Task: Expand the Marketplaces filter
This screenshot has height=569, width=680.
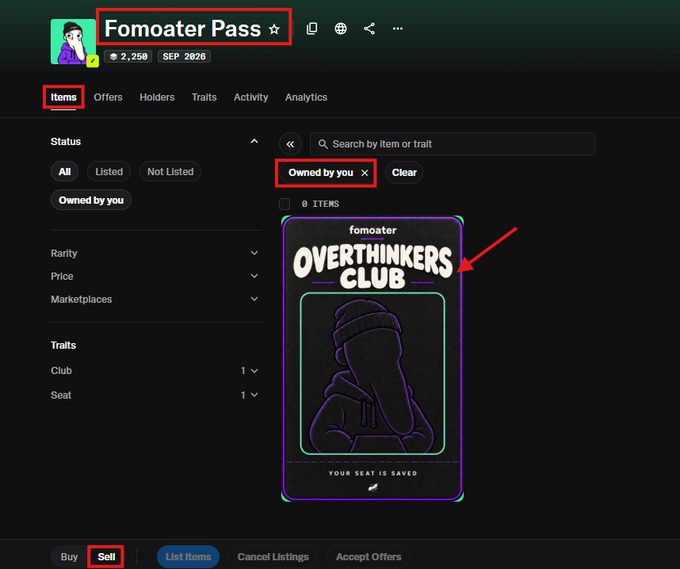Action: click(155, 299)
